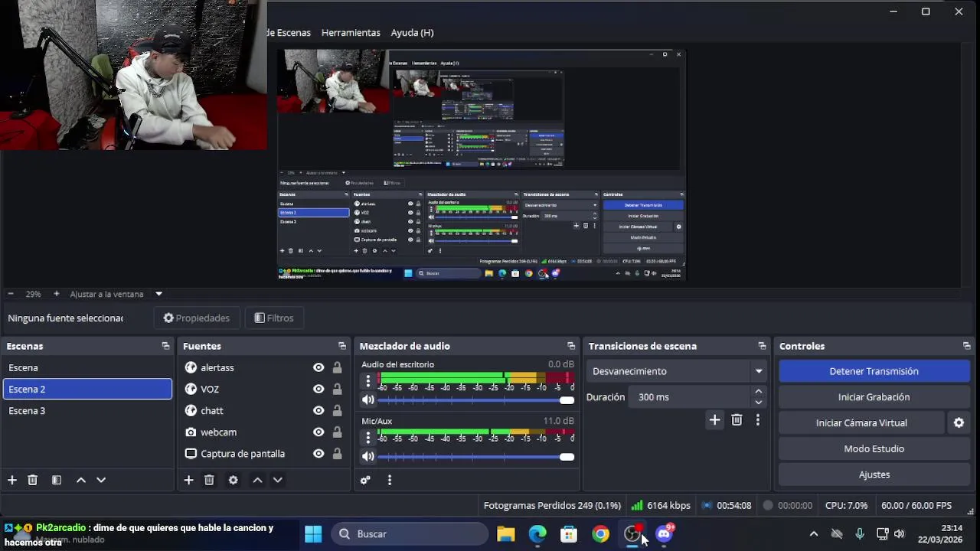
Task: Adjust the Audio del escritorio volume slider
Action: tap(475, 399)
